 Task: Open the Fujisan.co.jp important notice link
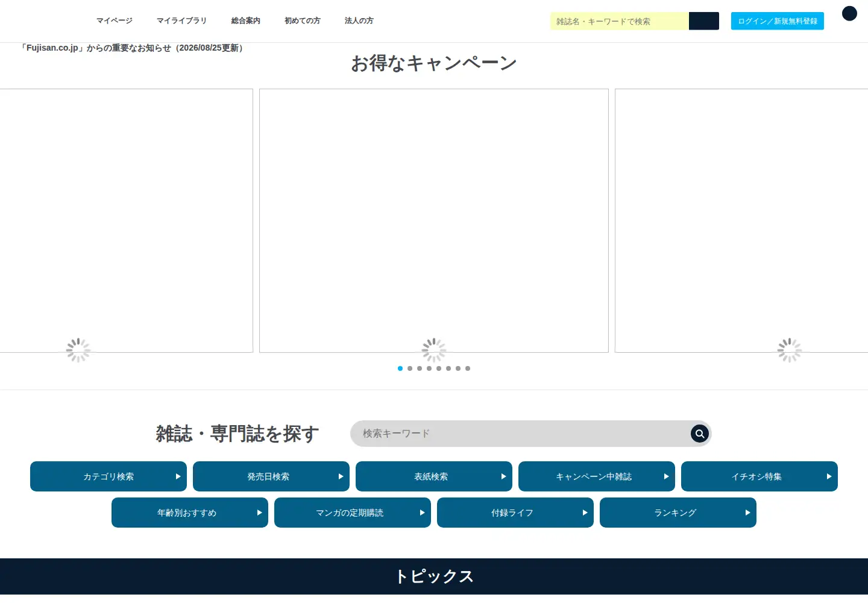click(x=133, y=48)
